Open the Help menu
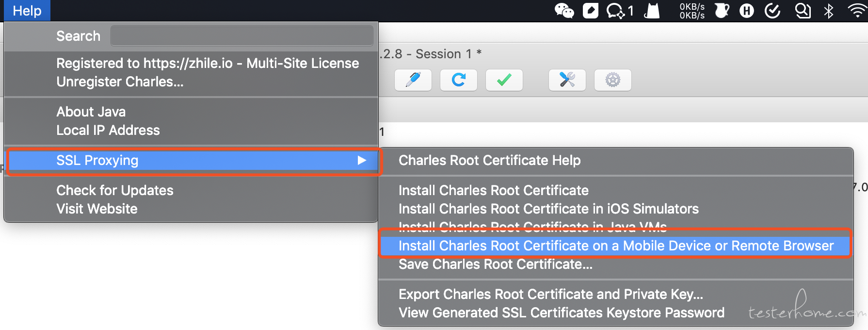 (27, 11)
